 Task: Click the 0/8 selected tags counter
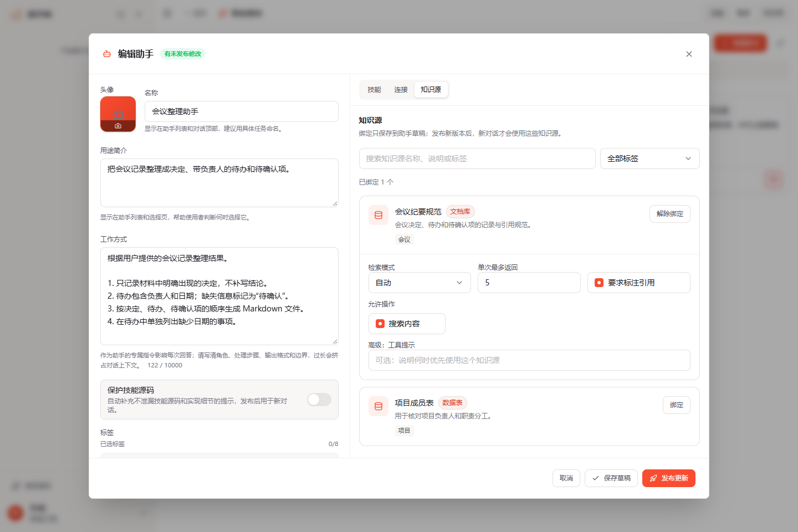333,444
